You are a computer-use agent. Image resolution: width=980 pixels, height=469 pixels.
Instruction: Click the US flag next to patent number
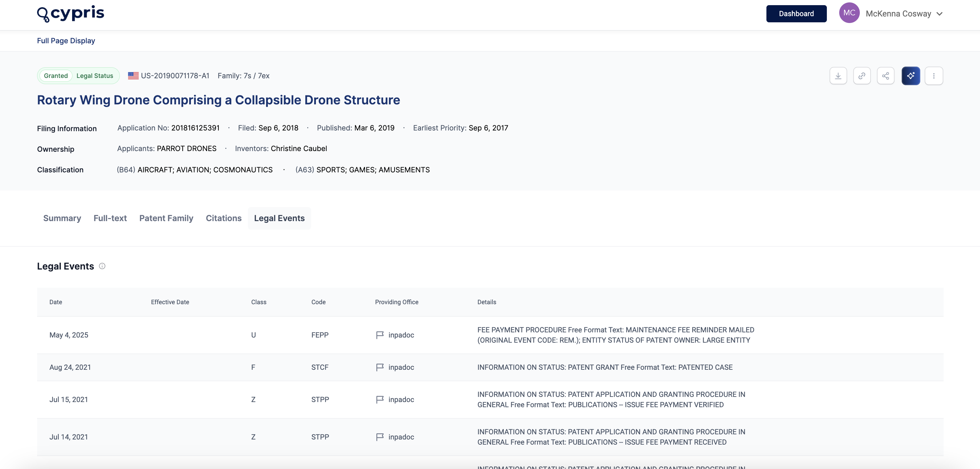133,76
